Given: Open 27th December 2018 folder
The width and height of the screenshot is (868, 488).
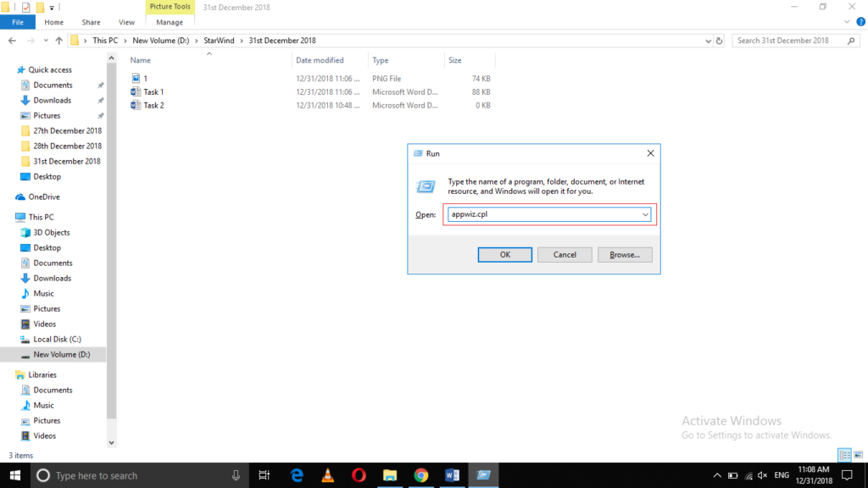Looking at the screenshot, I should 67,130.
